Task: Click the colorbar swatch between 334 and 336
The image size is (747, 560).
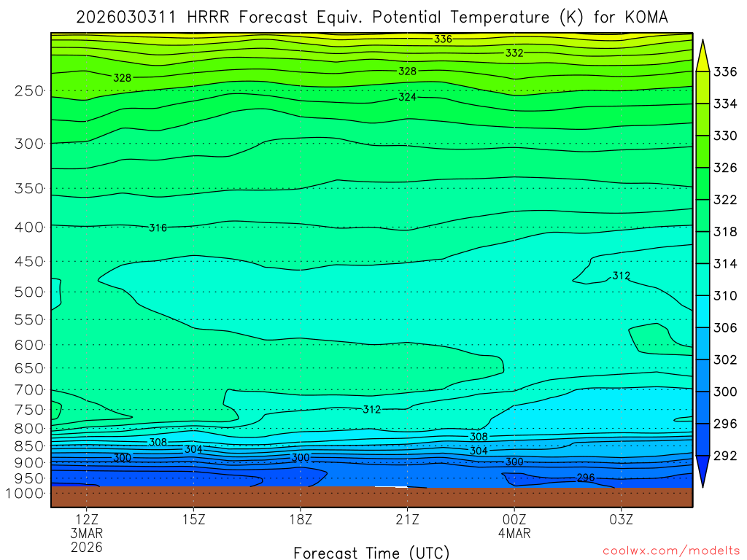Action: [x=703, y=87]
